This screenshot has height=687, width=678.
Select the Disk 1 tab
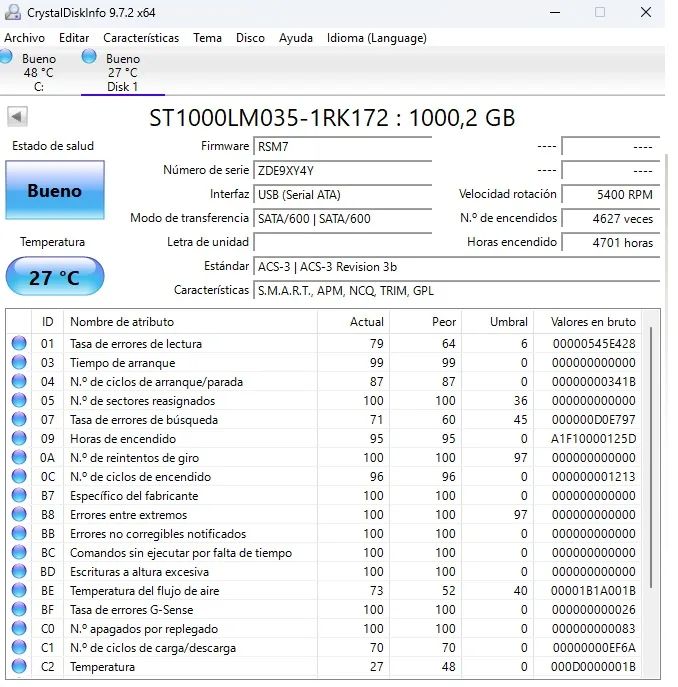pos(123,72)
